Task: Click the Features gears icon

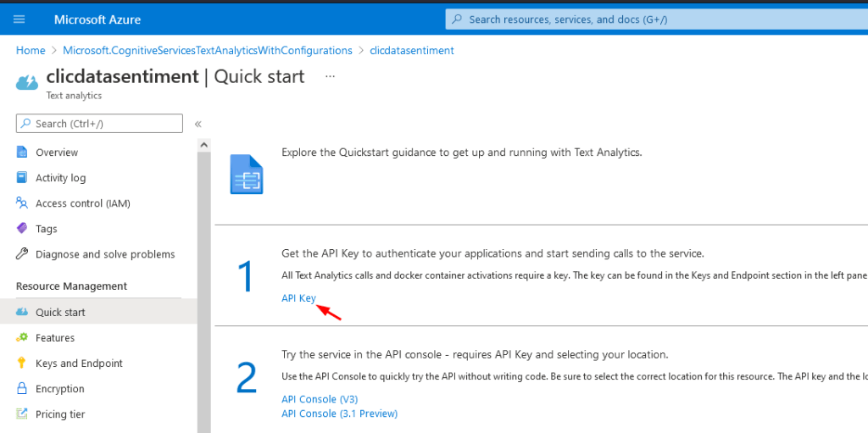Action: [21, 337]
